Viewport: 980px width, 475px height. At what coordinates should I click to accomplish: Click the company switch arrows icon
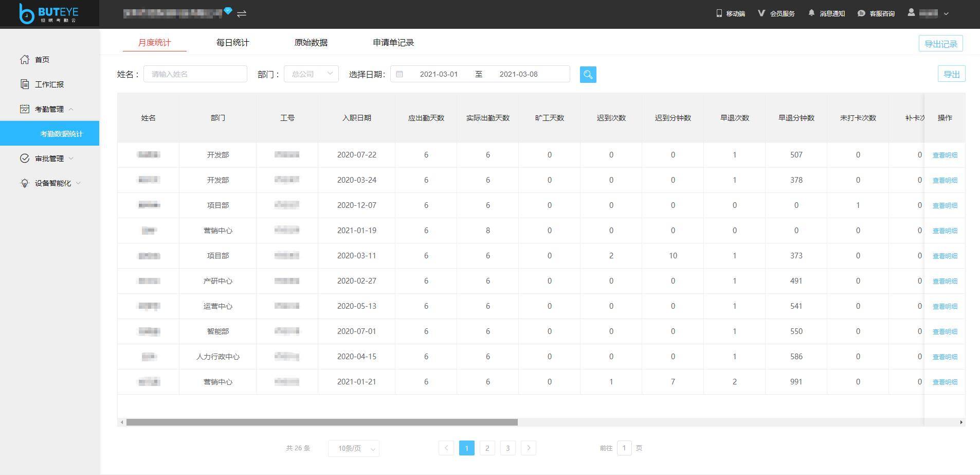241,14
